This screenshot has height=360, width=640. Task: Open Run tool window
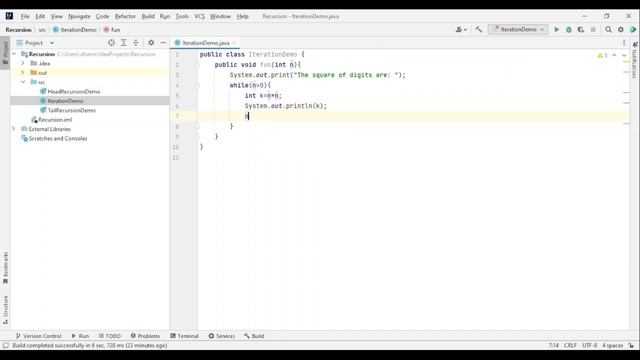[80, 336]
